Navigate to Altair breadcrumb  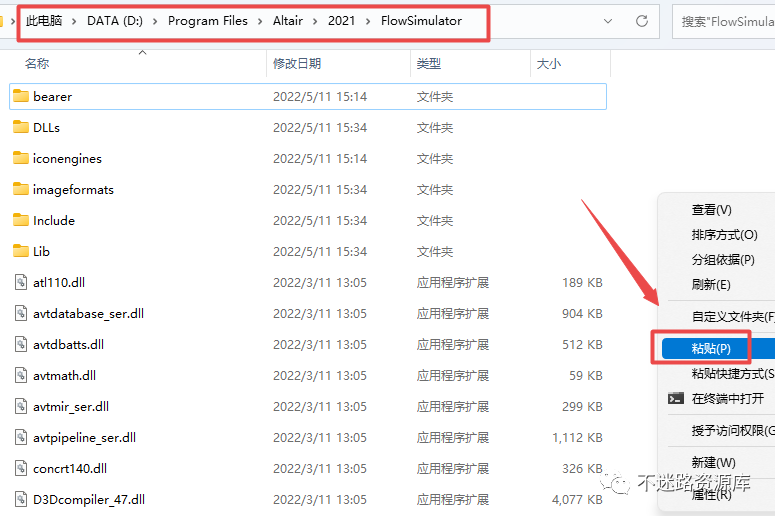click(288, 21)
